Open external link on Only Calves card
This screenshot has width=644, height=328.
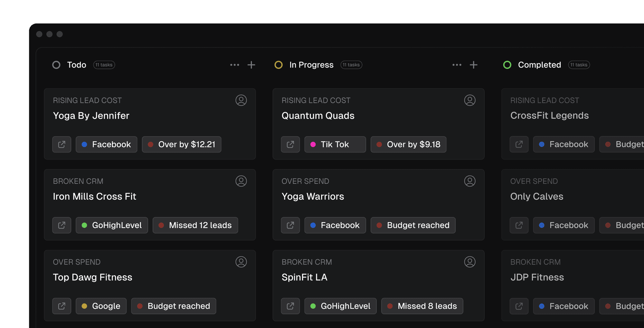click(x=519, y=225)
